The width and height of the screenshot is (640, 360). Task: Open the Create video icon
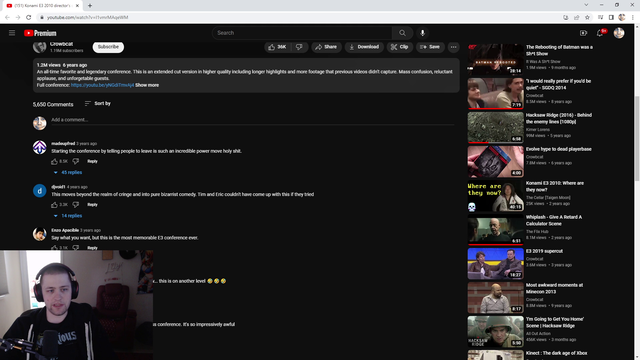pyautogui.click(x=583, y=33)
